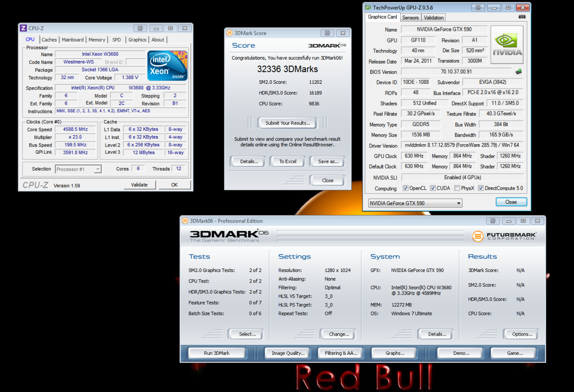The height and width of the screenshot is (392, 574).
Task: Open Image Quality tool
Action: click(288, 353)
